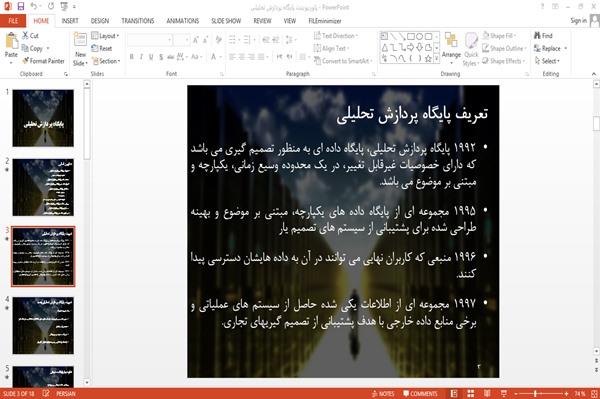Open the FILE tab

tap(13, 21)
